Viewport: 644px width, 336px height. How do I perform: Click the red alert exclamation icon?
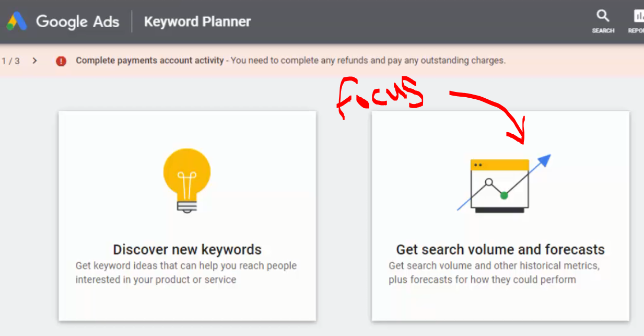point(61,61)
